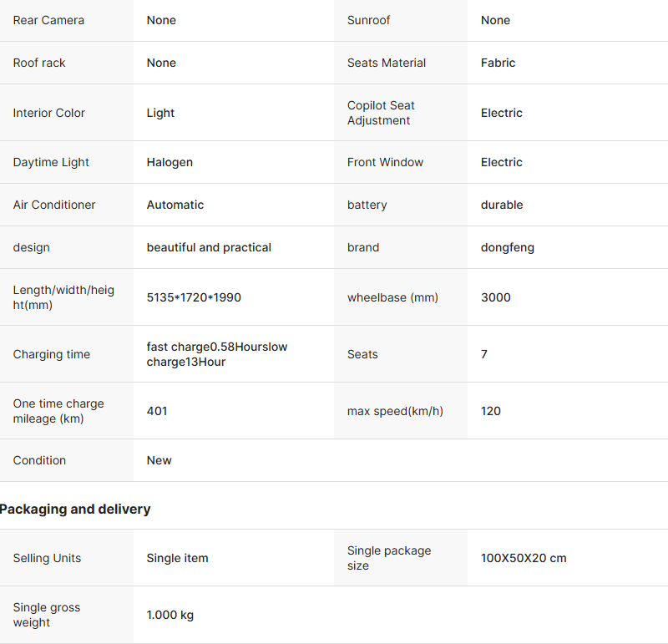This screenshot has height=644, width=668.
Task: Select the 'One time charge mileage (km)' label
Action: 58,411
